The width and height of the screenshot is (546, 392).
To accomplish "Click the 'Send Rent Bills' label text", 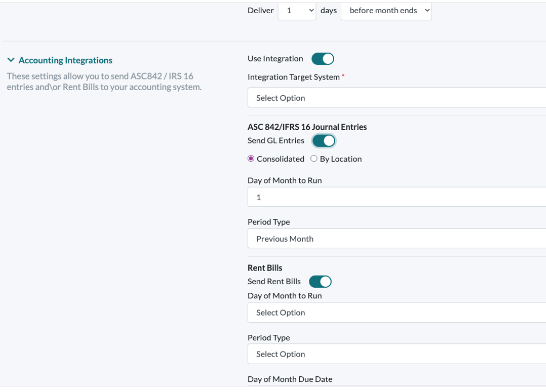I will pos(274,281).
